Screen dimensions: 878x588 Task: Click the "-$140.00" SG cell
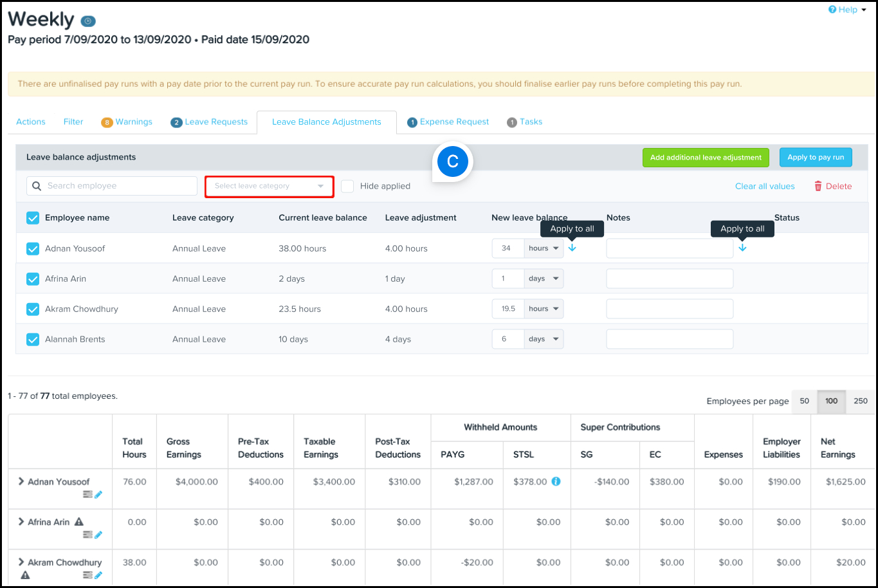(611, 481)
